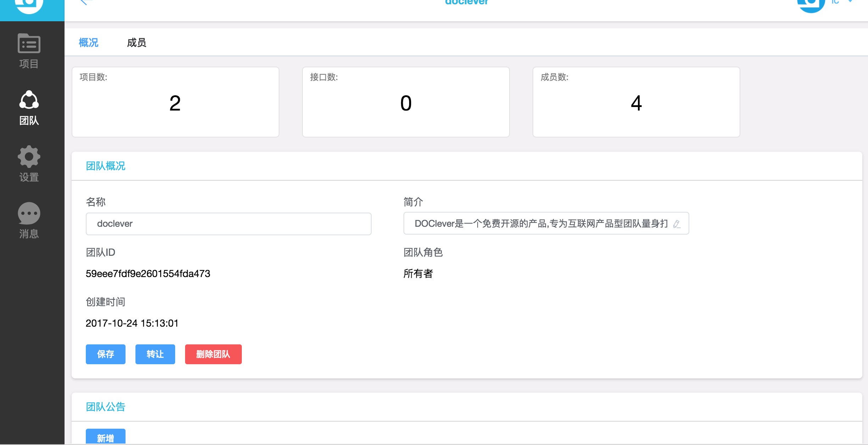Click the 转让 button
The width and height of the screenshot is (868, 445).
155,354
